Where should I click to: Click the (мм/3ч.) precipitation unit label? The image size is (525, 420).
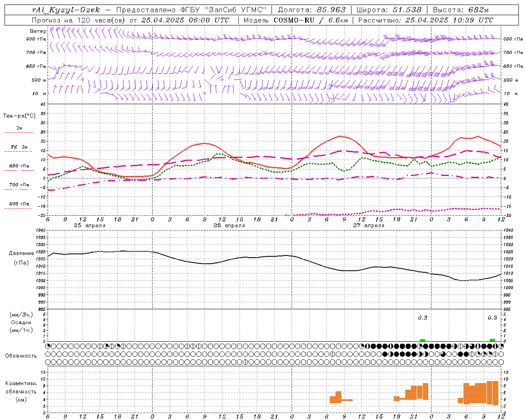click(x=21, y=315)
